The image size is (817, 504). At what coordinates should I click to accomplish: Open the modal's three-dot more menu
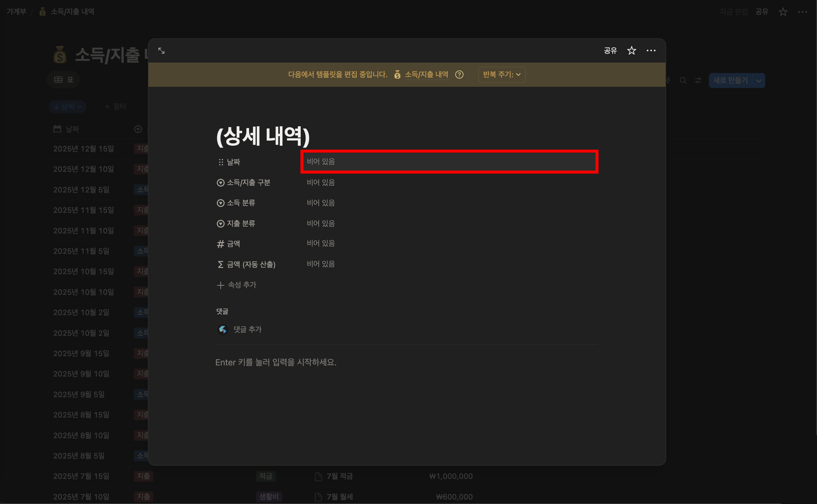pos(651,51)
